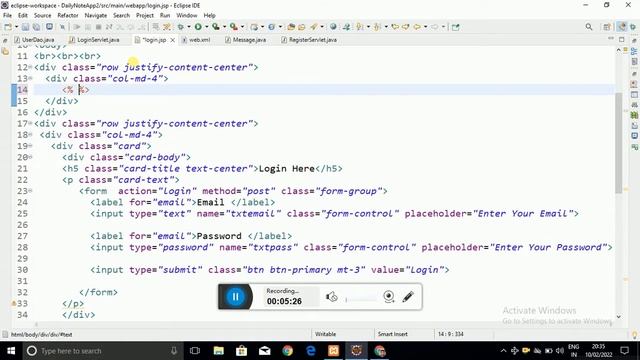Click the web browser globe icon
This screenshot has height=360, width=640.
point(333,27)
